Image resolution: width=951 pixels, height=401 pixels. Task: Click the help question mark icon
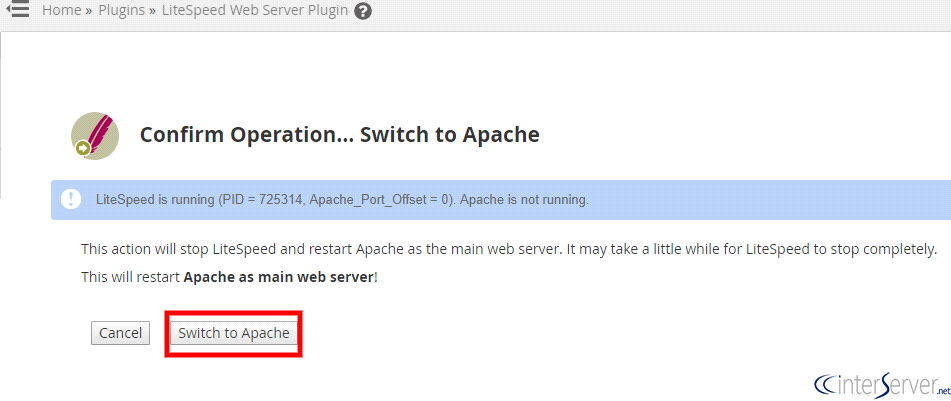click(363, 11)
